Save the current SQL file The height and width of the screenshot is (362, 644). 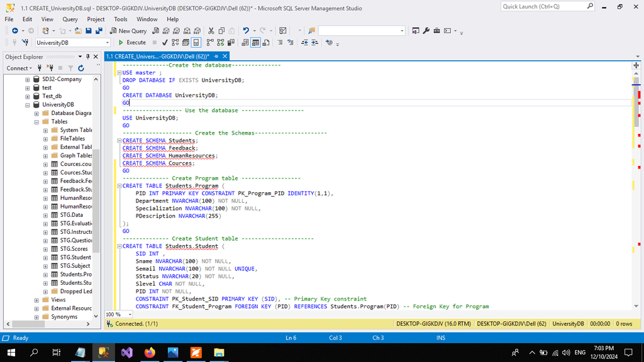88,31
